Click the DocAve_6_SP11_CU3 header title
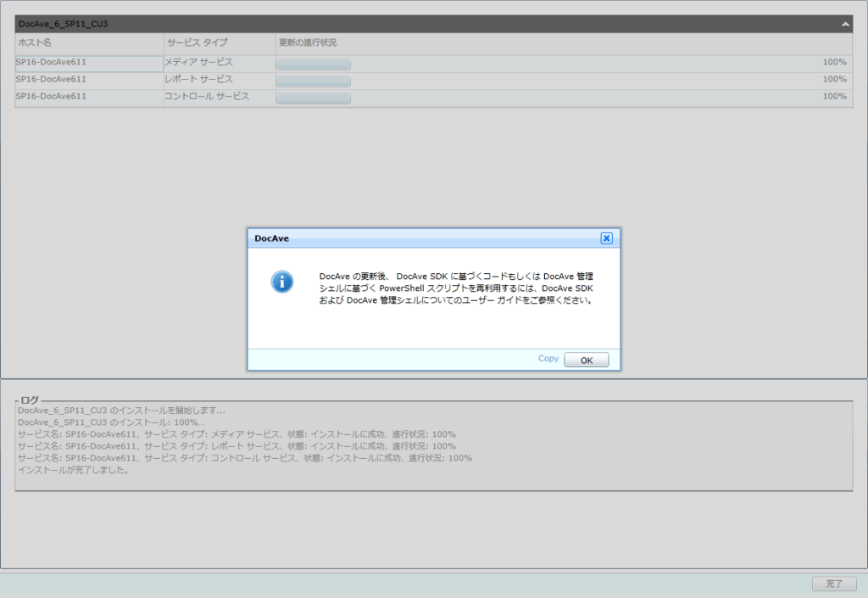868x598 pixels. pos(63,24)
